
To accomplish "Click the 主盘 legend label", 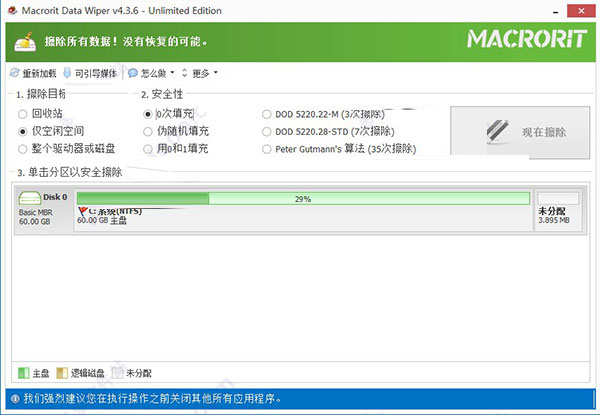I will coord(41,373).
